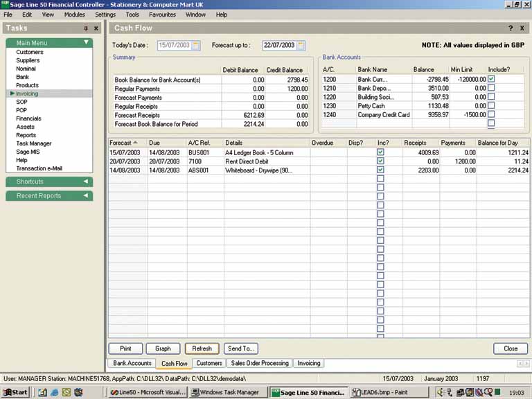Click the Refresh button
Viewport: 532px width, 399px height.
202,348
